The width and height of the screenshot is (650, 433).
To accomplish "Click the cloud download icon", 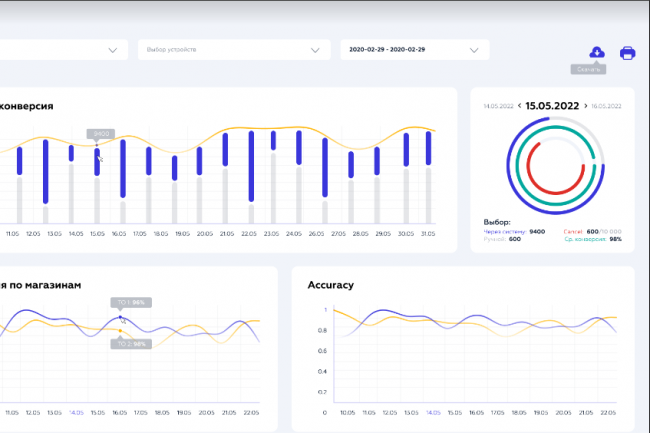I will point(597,52).
